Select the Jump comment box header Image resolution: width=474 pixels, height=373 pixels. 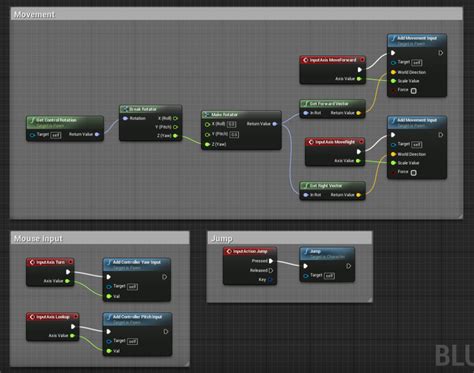[x=289, y=238]
